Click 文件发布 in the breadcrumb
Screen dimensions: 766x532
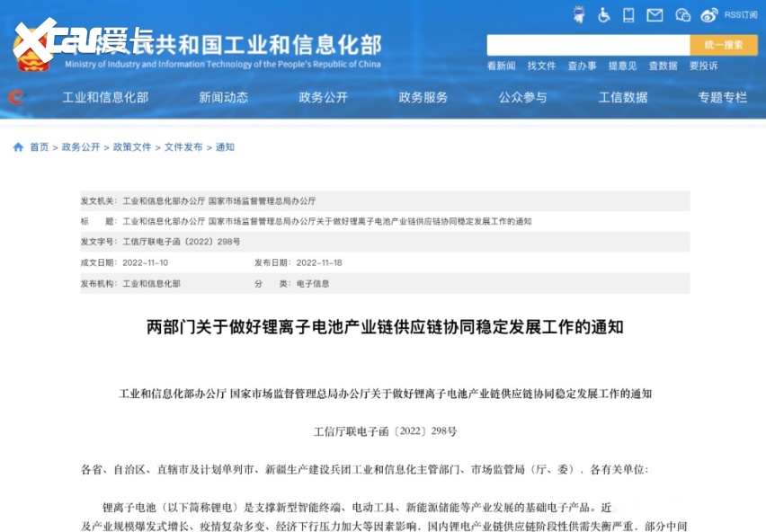click(x=183, y=147)
